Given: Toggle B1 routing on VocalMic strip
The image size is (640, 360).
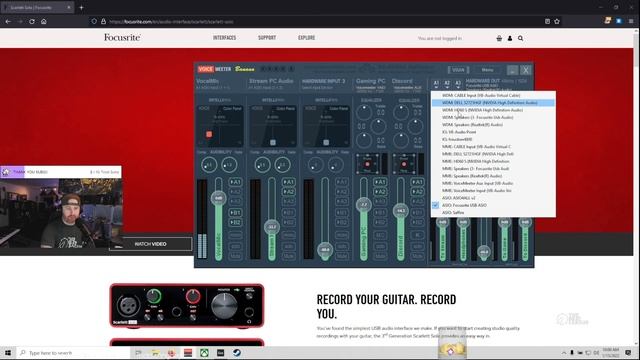Looking at the screenshot, I should (x=235, y=213).
